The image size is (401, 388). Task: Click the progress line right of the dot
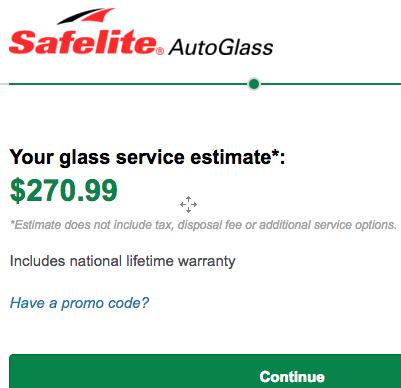330,84
